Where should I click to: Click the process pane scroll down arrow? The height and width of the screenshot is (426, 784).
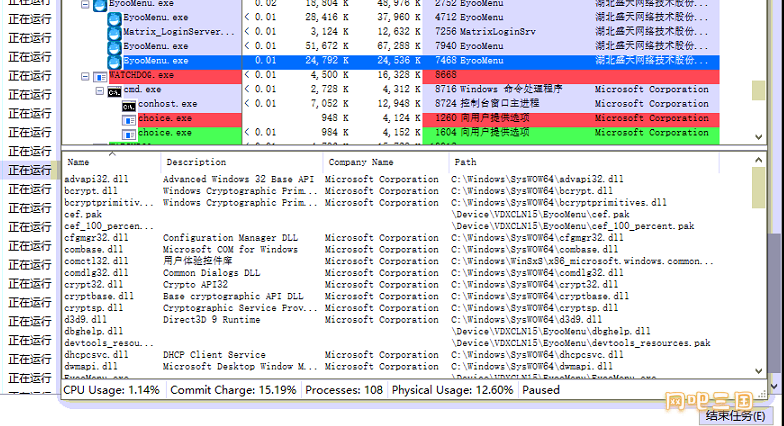(x=758, y=137)
